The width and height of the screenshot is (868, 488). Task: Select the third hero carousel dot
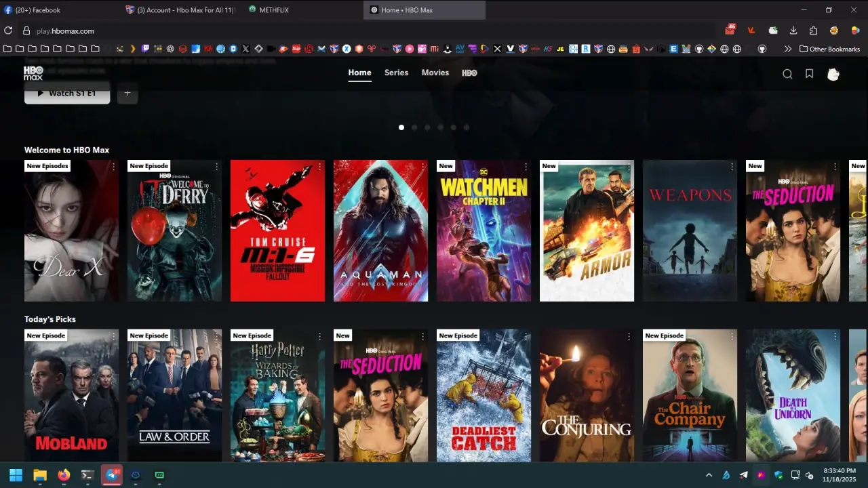pyautogui.click(x=427, y=127)
